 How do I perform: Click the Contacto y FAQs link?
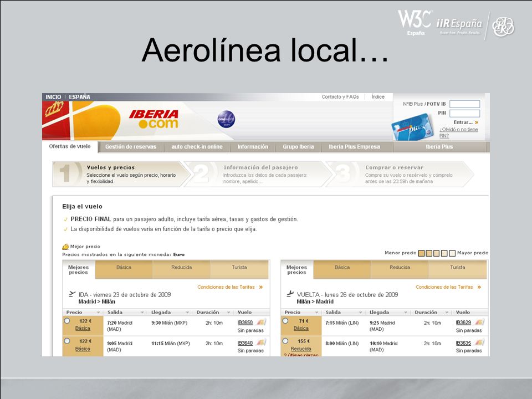340,96
